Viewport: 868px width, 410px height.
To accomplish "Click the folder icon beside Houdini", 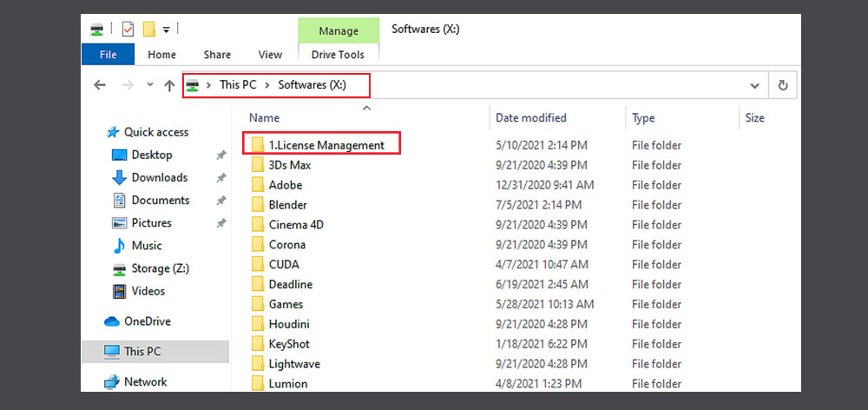I will click(258, 324).
